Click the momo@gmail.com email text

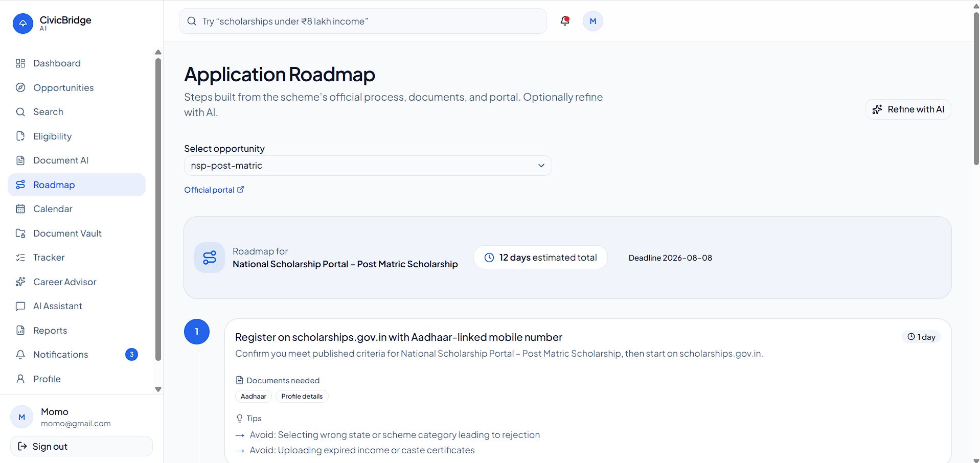tap(76, 424)
